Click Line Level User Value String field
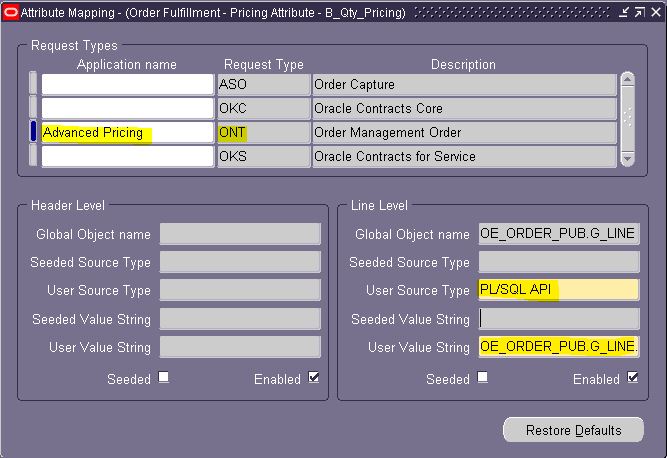Image resolution: width=667 pixels, height=458 pixels. coord(559,347)
